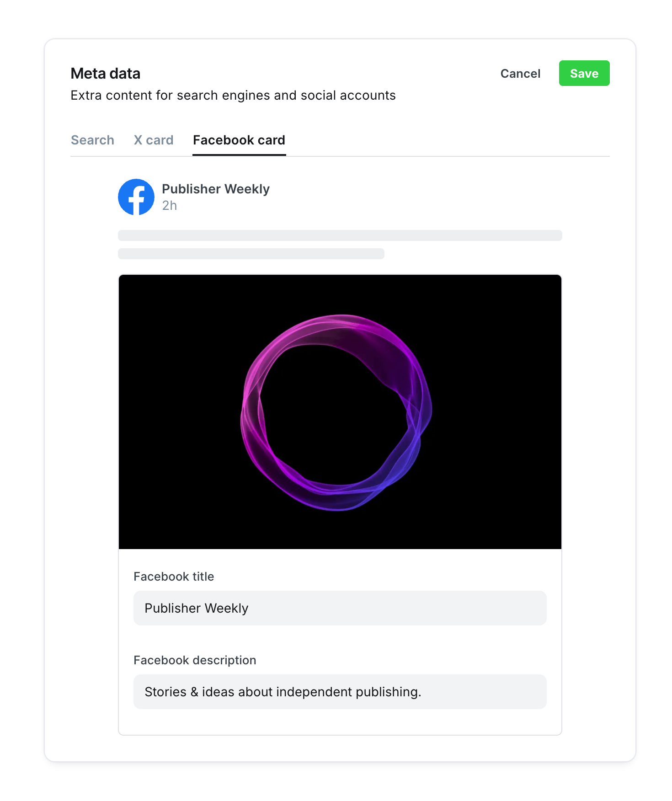Click the Facebook title field label
Image resolution: width=672 pixels, height=801 pixels.
(x=174, y=577)
